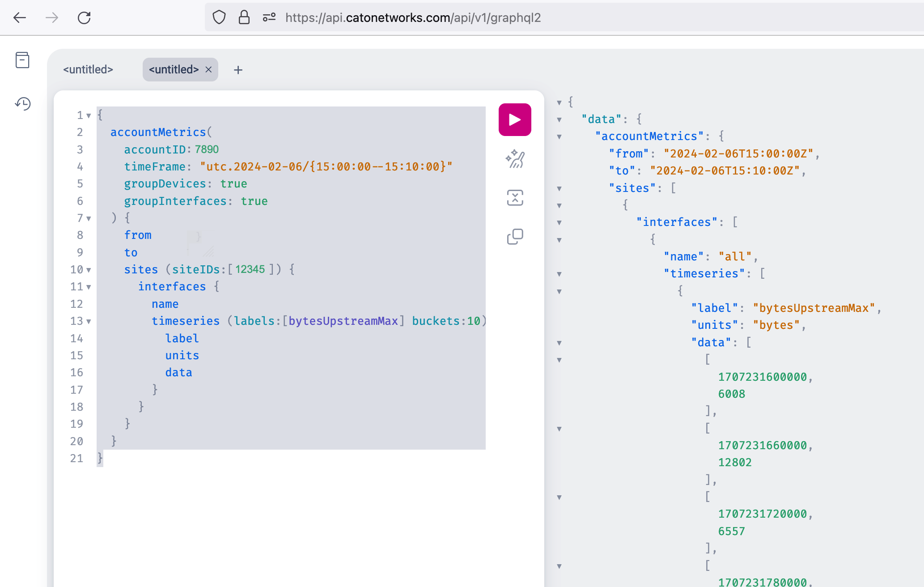This screenshot has width=924, height=587.
Task: Click the merge fragments icon
Action: tap(515, 197)
